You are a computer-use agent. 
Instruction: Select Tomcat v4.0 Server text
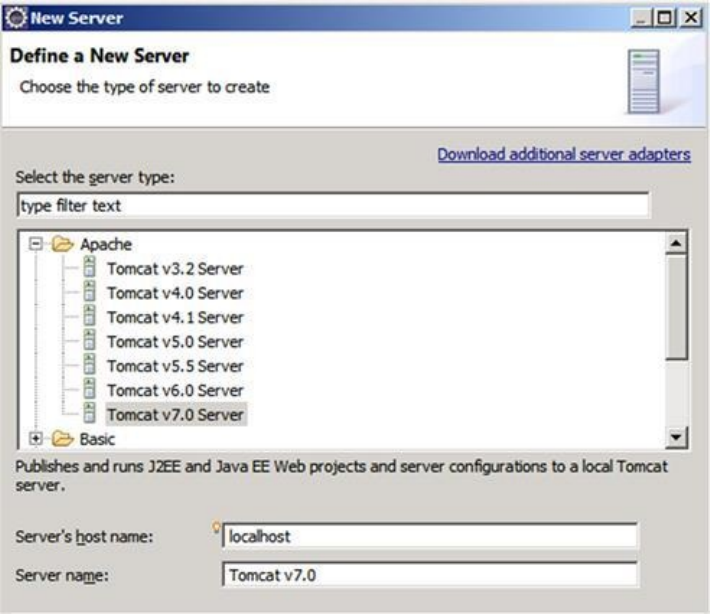pos(175,293)
